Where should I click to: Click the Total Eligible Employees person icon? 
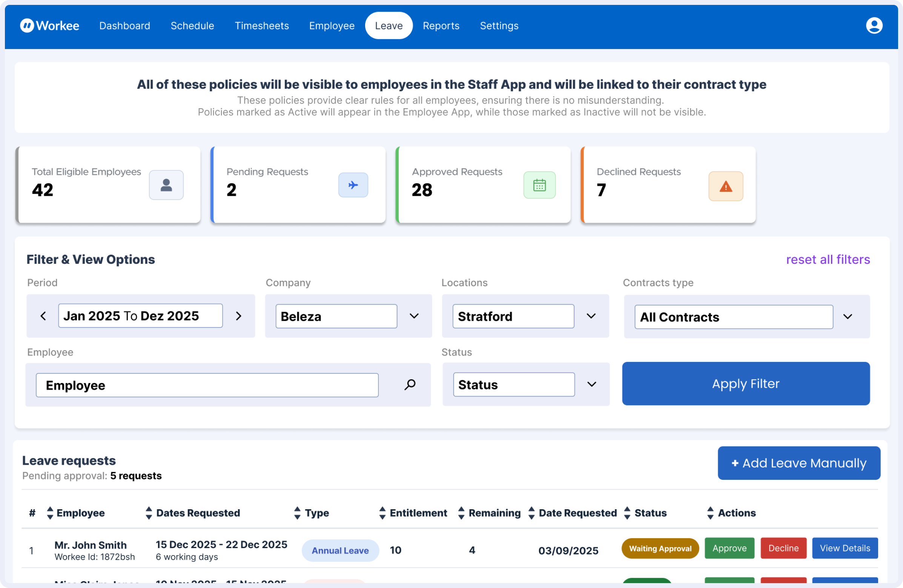pos(166,185)
